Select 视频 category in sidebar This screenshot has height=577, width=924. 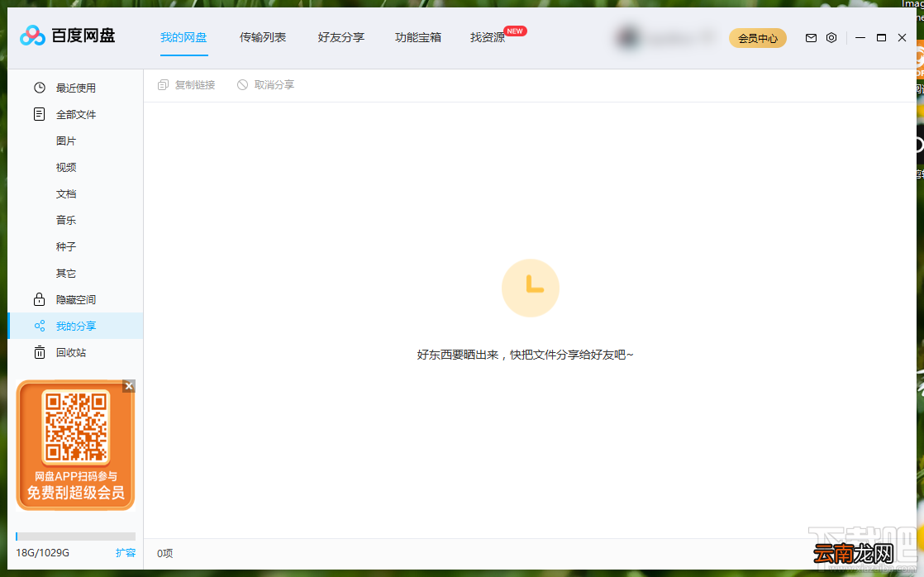click(66, 167)
